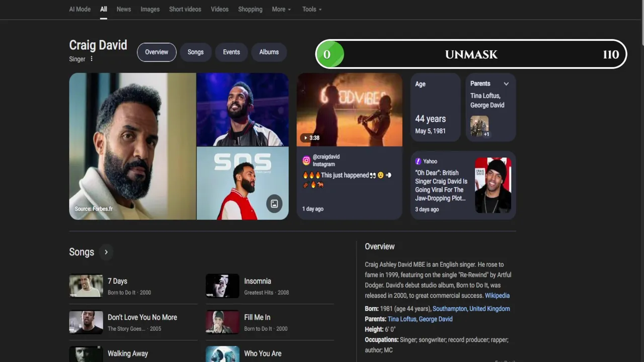Open the Yahoo 'Oh Dear' article headline
The image size is (644, 362).
tap(441, 186)
